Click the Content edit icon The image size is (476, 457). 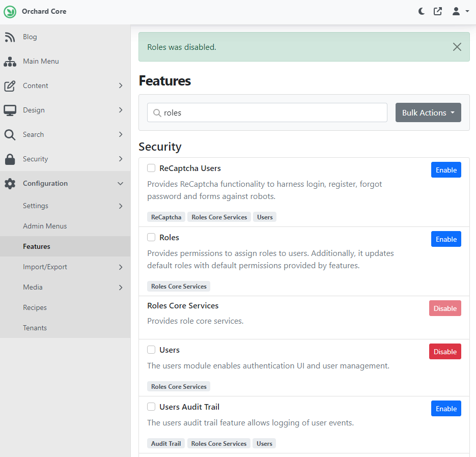coord(10,86)
